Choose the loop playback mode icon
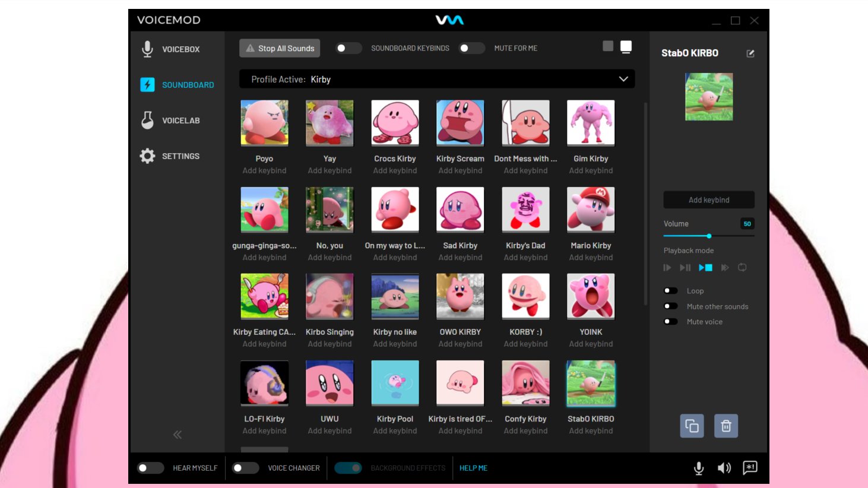Screen dimensions: 868x488 pyautogui.click(x=742, y=268)
